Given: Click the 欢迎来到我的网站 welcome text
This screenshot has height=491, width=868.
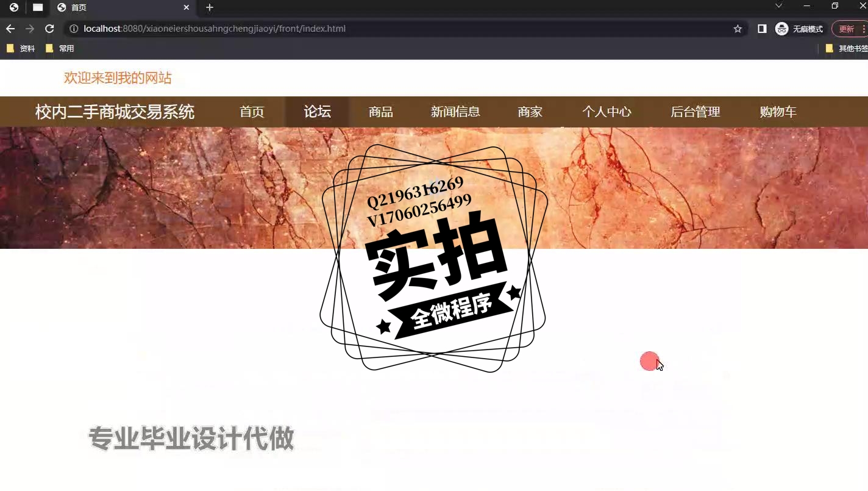Looking at the screenshot, I should (x=118, y=78).
